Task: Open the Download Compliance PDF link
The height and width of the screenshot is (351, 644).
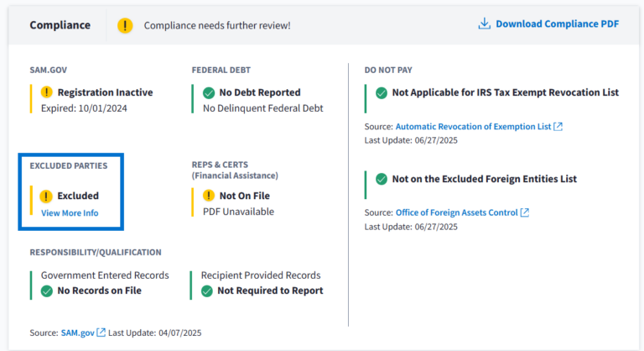Action: pyautogui.click(x=557, y=24)
